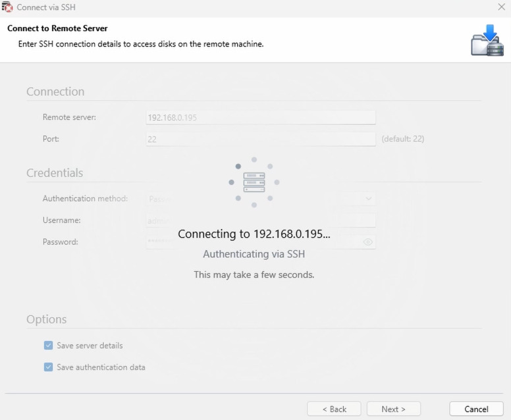511x420 pixels.
Task: Click the Next button
Action: tap(394, 409)
